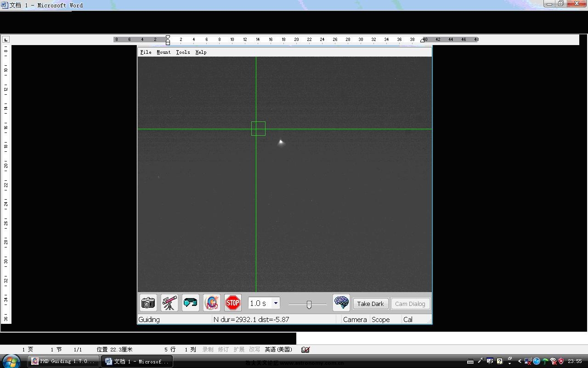Screen dimensions: 588x368
Task: Click the 1 页 page indicator in the status bar
Action: pyautogui.click(x=28, y=350)
